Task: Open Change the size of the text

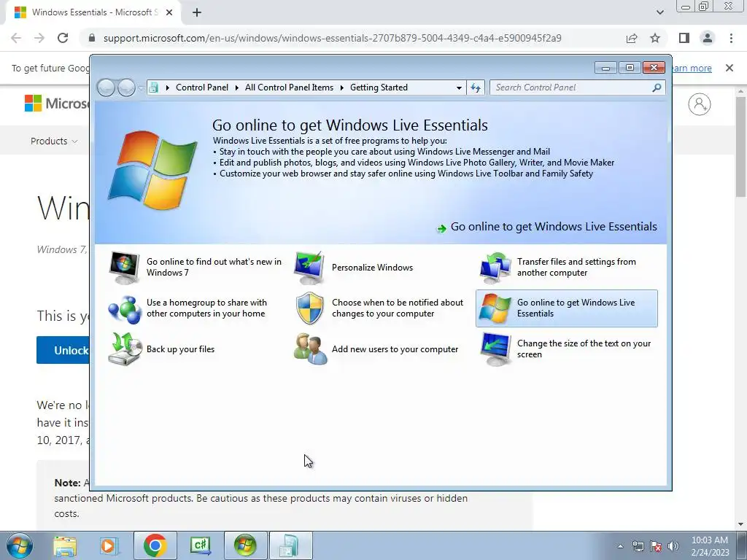Action: (x=584, y=349)
